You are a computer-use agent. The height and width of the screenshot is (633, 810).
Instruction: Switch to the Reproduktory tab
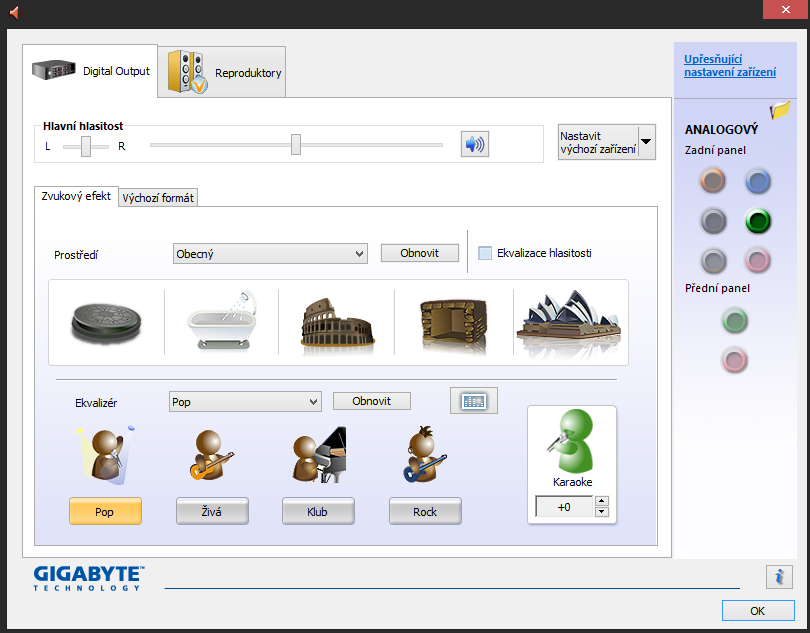(x=222, y=72)
